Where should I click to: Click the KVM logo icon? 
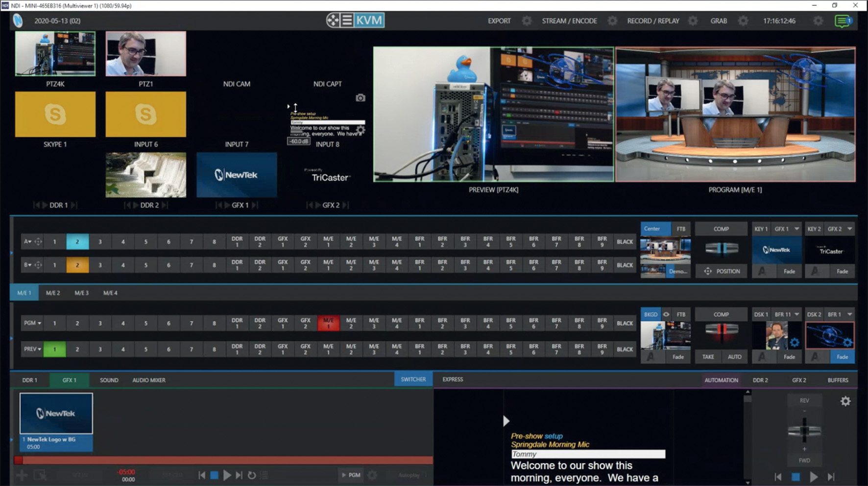pos(356,21)
